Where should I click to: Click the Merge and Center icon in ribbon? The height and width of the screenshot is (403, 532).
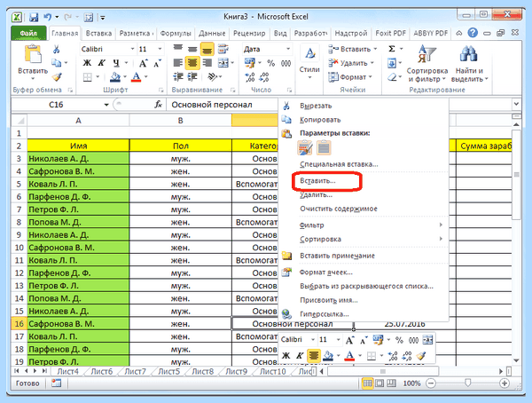pyautogui.click(x=223, y=63)
